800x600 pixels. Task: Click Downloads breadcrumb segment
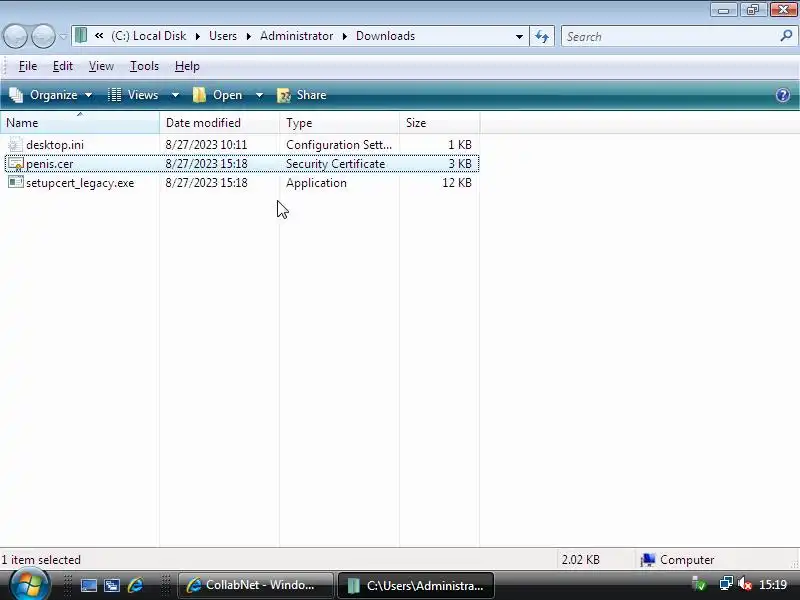coord(385,36)
